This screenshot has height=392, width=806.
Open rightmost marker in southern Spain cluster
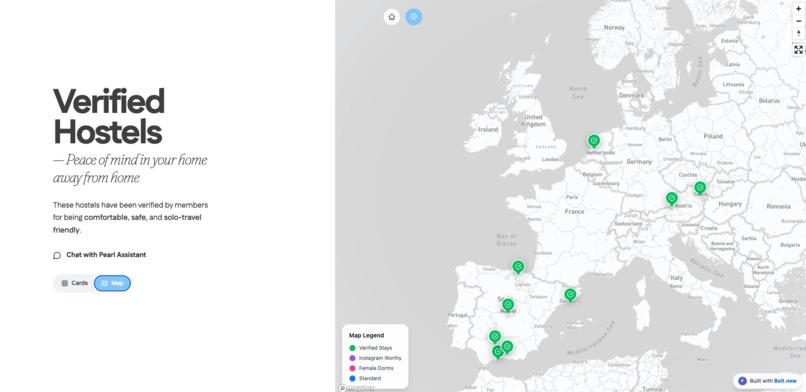[x=507, y=347]
